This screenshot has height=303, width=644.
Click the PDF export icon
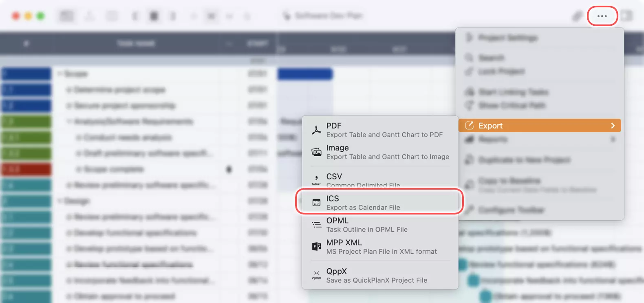pos(316,130)
